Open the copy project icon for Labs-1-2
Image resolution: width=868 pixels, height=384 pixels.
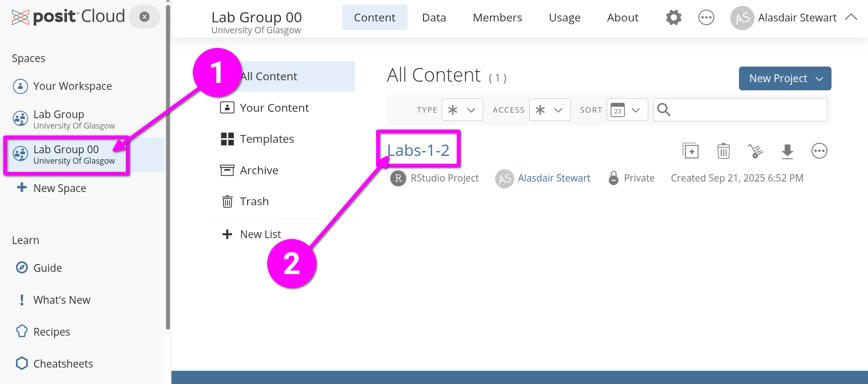(x=691, y=151)
